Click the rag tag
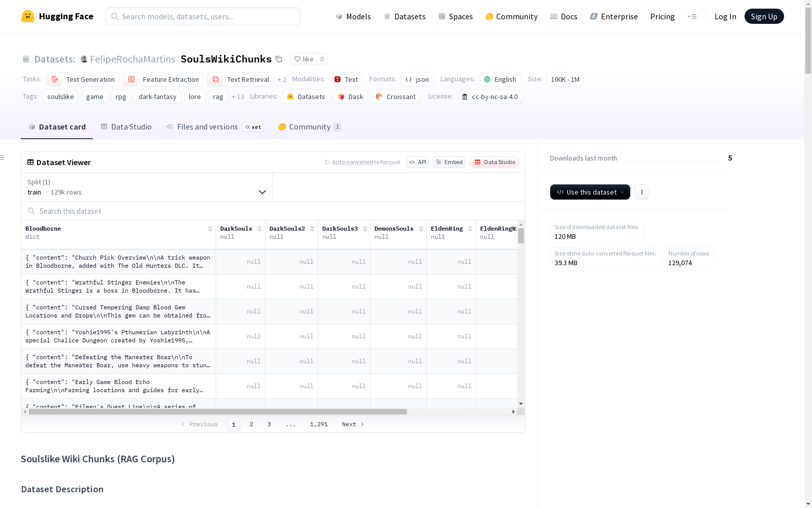812x508 pixels. point(218,97)
